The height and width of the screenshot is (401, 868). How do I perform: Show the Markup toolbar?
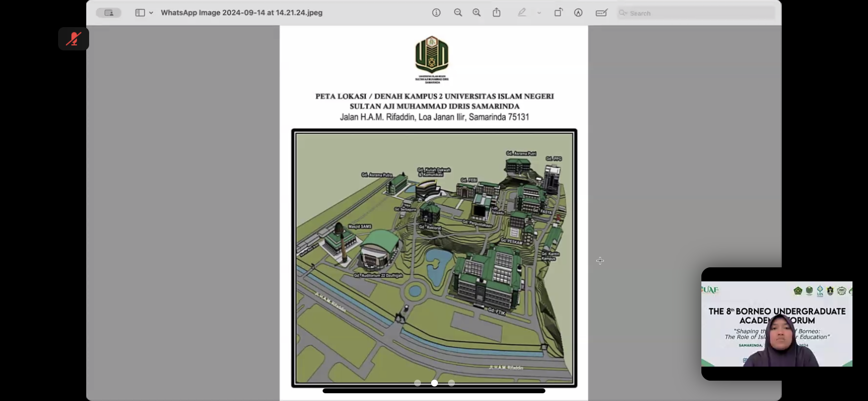tap(578, 13)
